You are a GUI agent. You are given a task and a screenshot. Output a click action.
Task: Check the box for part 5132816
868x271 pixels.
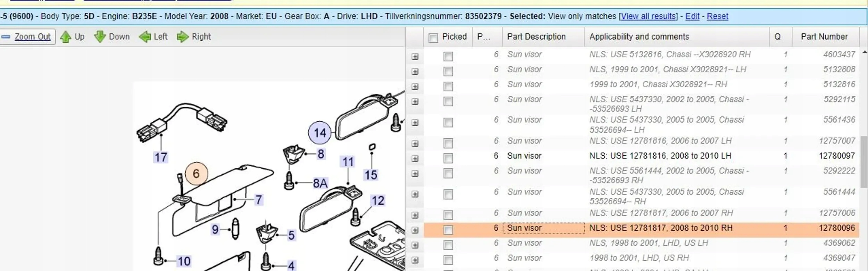448,86
